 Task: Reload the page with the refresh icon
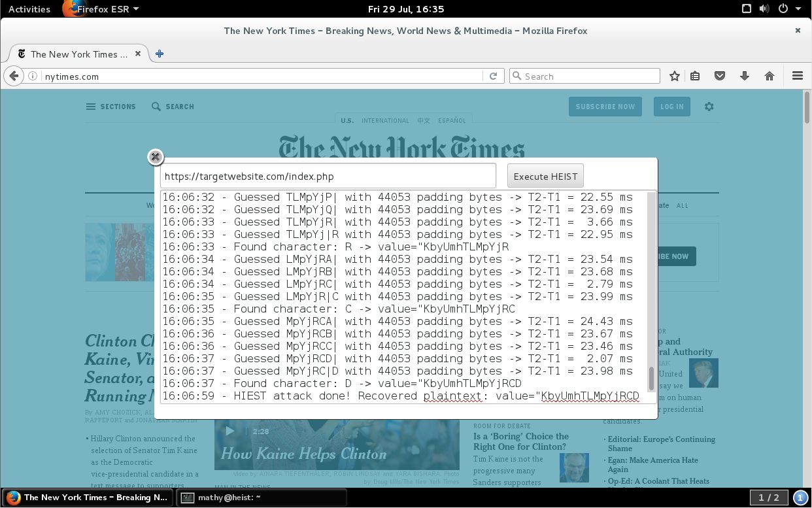494,76
